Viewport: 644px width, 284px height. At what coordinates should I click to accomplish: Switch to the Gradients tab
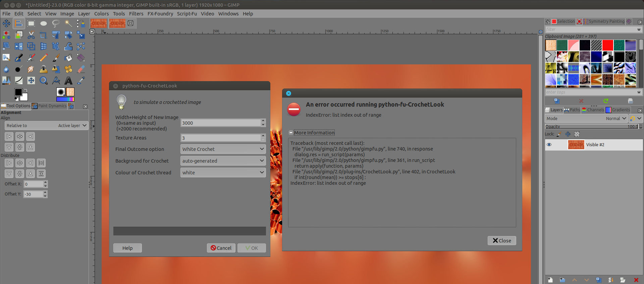point(618,110)
